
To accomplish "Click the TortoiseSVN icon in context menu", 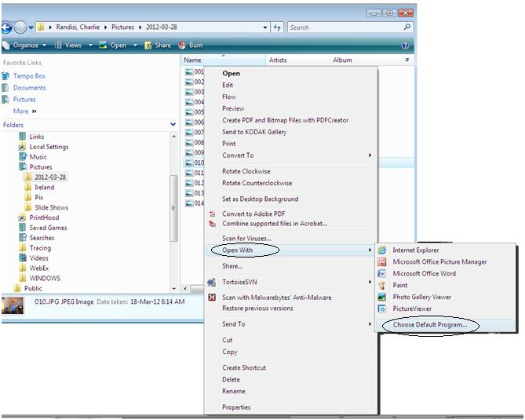I will pos(211,282).
